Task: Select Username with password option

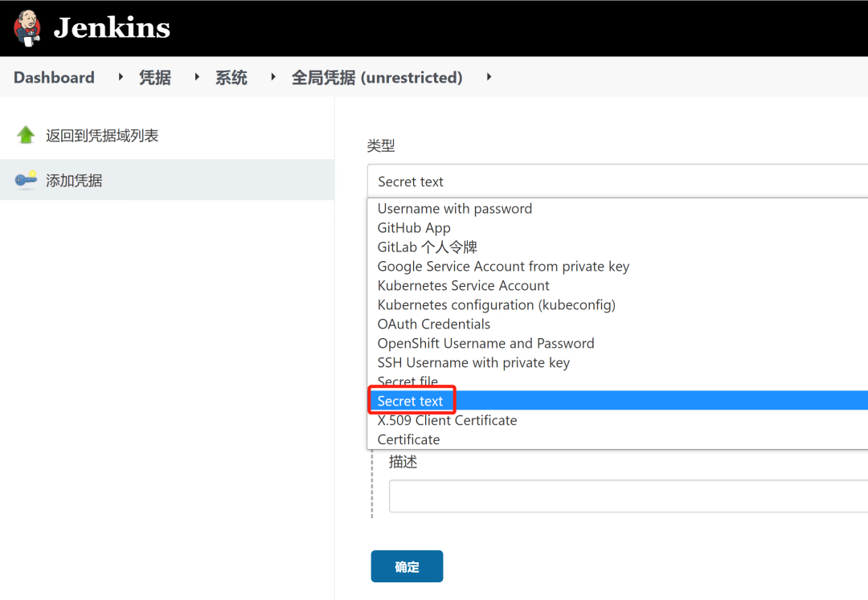Action: pyautogui.click(x=455, y=209)
